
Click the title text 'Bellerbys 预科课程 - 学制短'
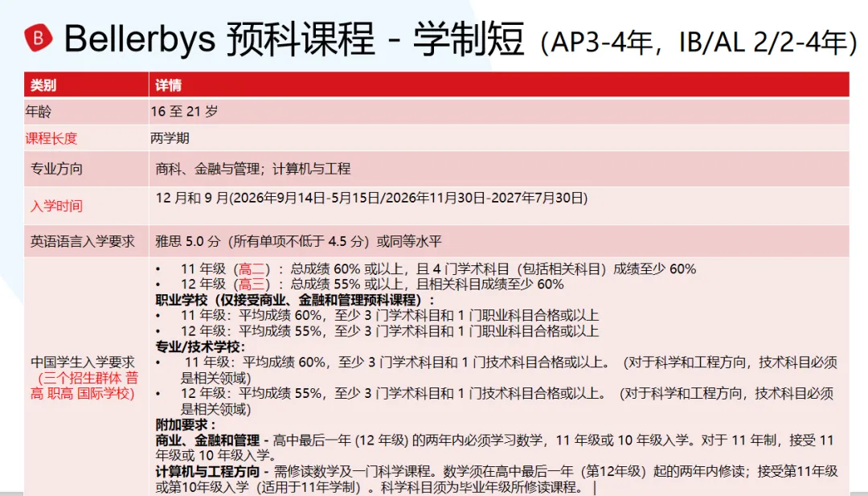(294, 39)
